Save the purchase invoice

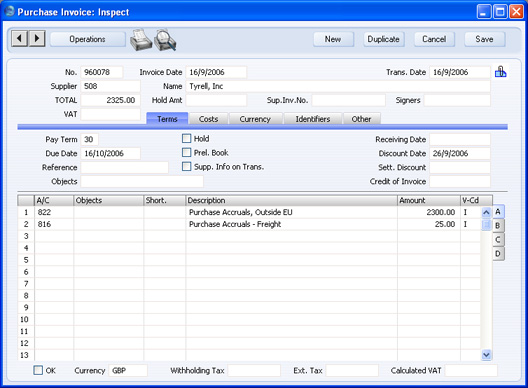[485, 39]
